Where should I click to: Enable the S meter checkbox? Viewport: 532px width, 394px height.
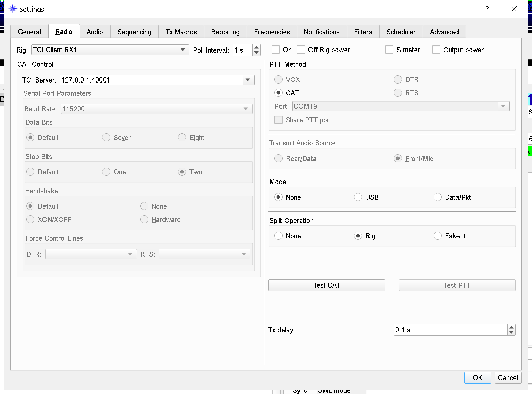coord(389,50)
